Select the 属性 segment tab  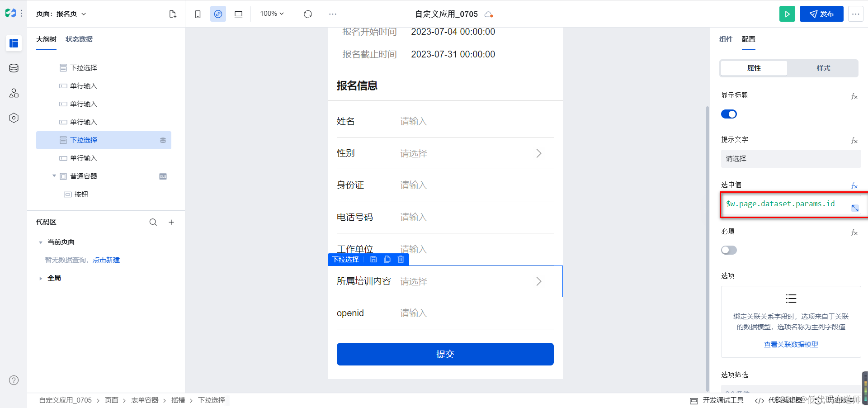pos(754,68)
